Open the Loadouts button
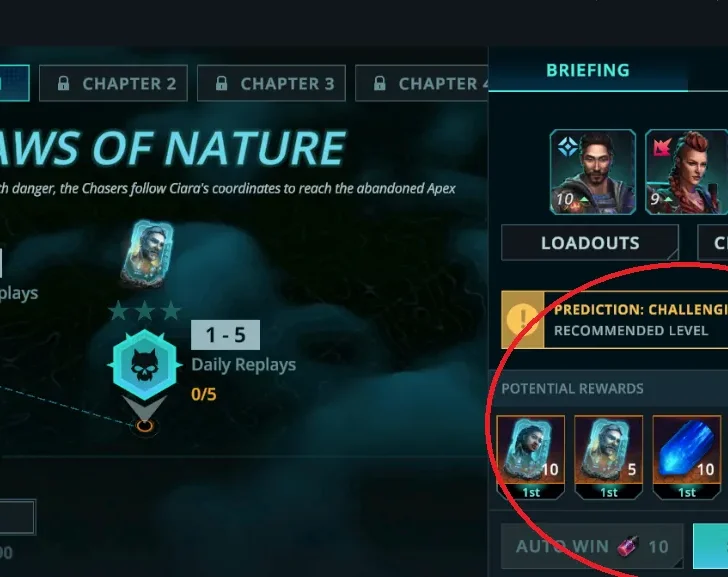 click(x=590, y=243)
